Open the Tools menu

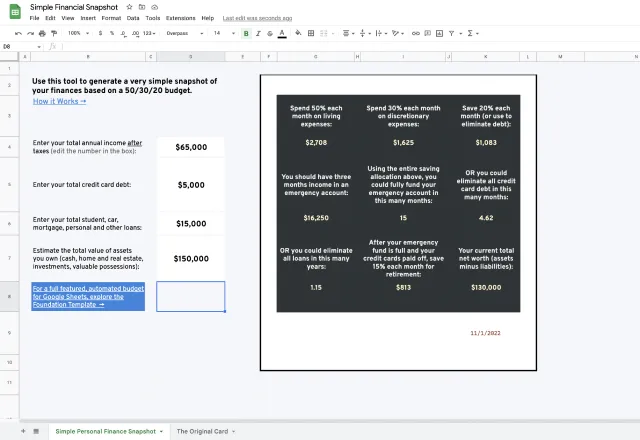[153, 18]
